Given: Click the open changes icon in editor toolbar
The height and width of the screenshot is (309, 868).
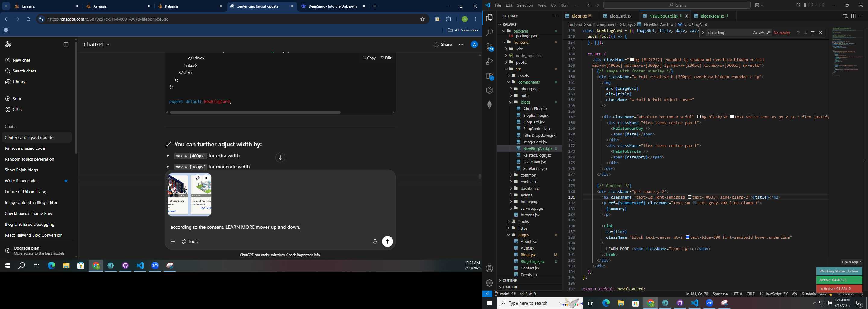Looking at the screenshot, I should coord(845,16).
